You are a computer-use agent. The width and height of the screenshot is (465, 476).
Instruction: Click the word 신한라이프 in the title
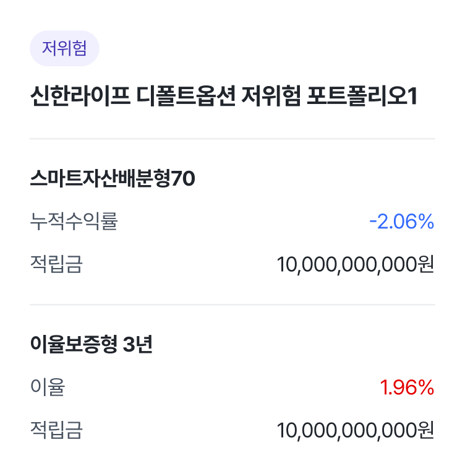point(80,96)
